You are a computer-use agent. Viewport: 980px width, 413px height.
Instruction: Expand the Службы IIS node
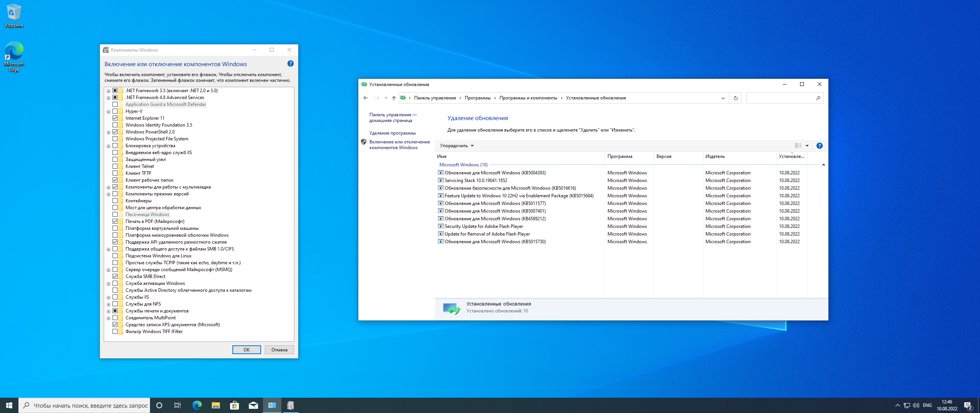pos(108,298)
